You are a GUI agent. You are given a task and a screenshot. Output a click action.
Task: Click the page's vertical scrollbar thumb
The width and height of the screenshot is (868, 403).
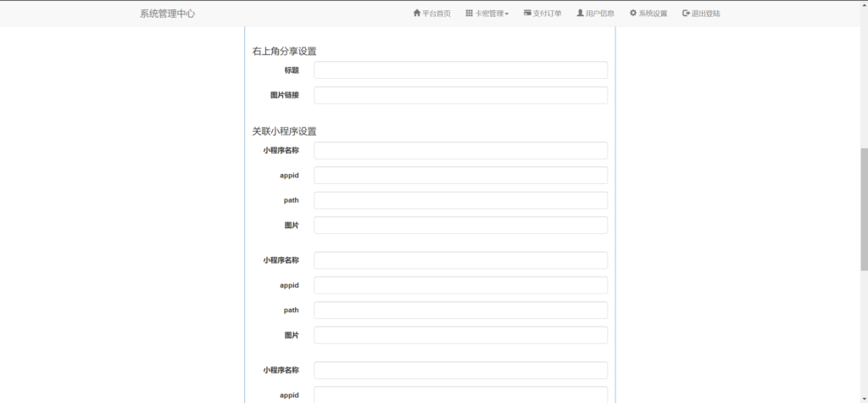(x=864, y=209)
